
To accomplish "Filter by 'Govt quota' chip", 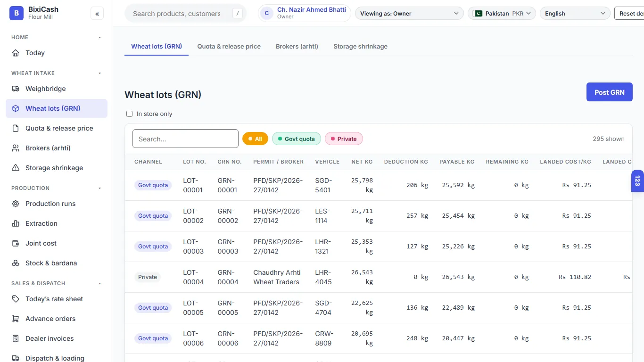I will 297,139.
